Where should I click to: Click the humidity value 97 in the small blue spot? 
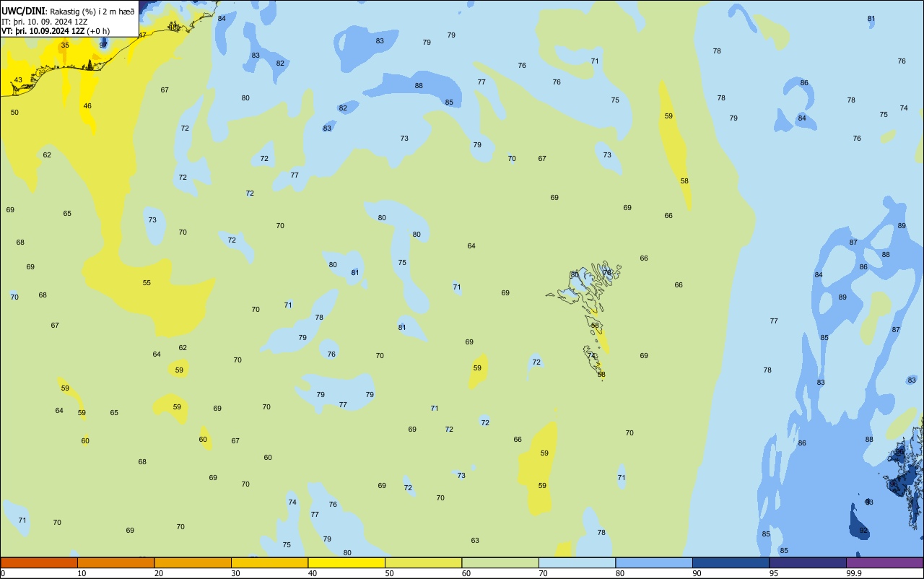[x=103, y=45]
